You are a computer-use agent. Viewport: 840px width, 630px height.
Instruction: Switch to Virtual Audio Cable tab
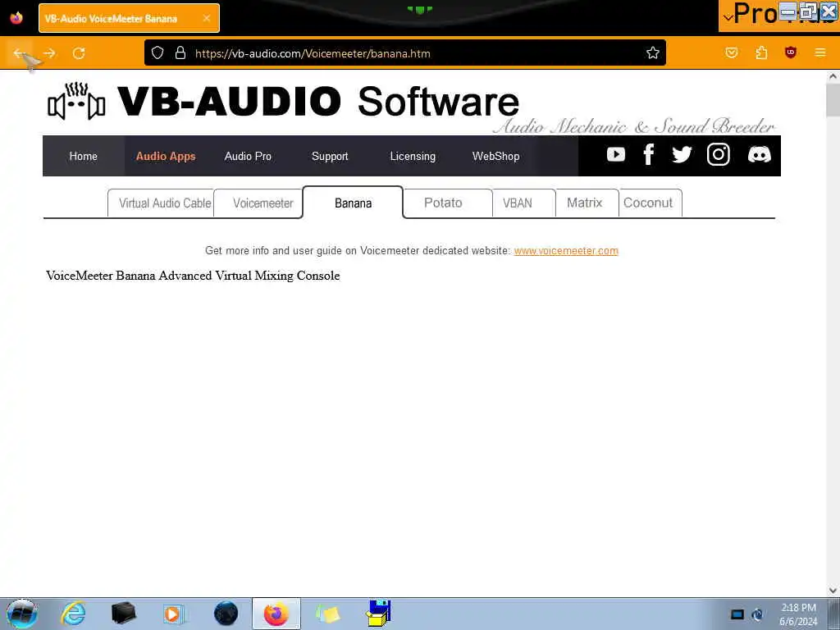tap(162, 203)
